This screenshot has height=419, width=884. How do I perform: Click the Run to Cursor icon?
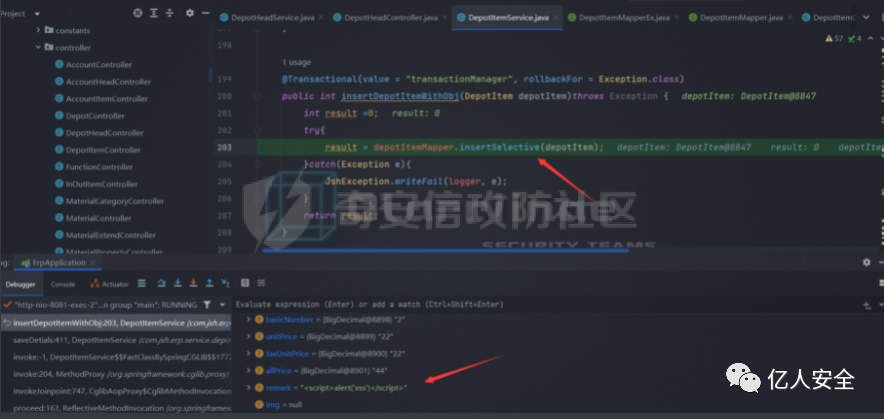coord(226,284)
